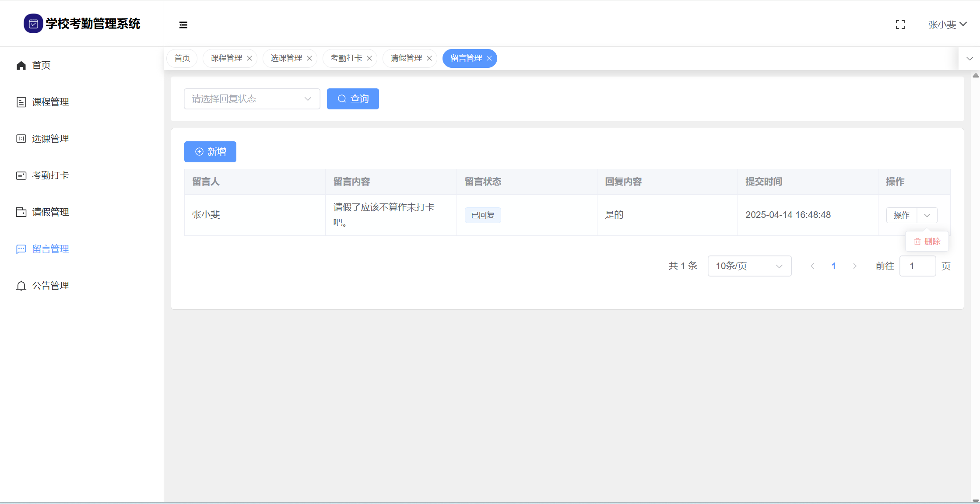Toggle fullscreen mode icon
The image size is (980, 504).
(900, 24)
